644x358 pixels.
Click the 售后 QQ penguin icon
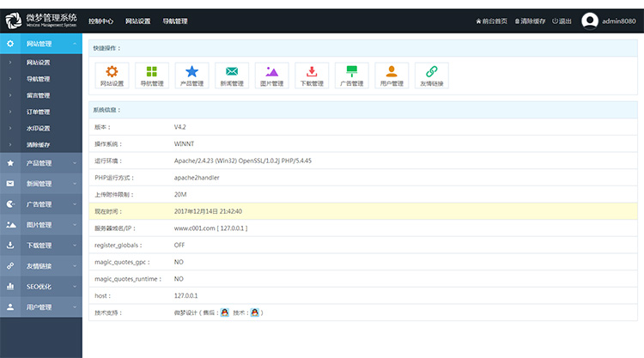click(225, 312)
